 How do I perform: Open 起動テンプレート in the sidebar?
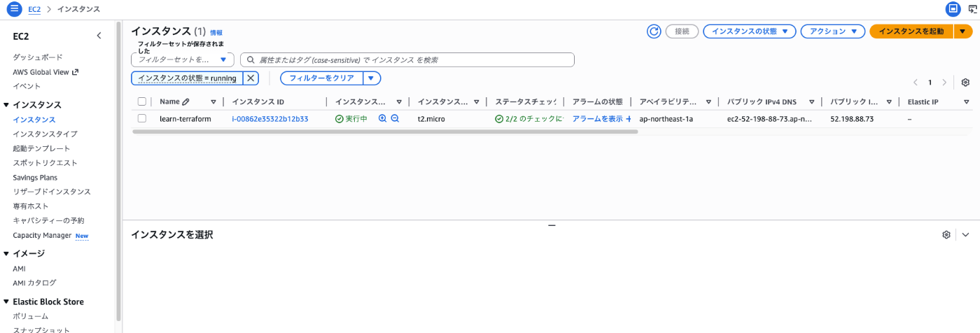(41, 148)
